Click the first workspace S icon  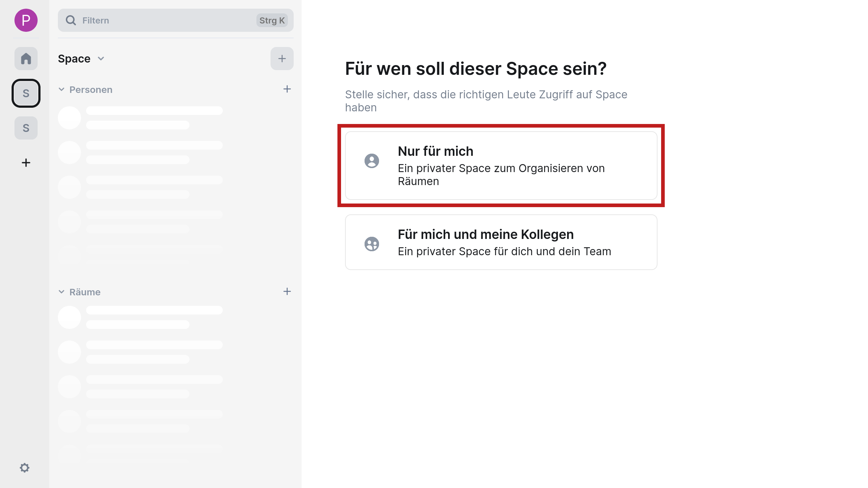coord(25,93)
